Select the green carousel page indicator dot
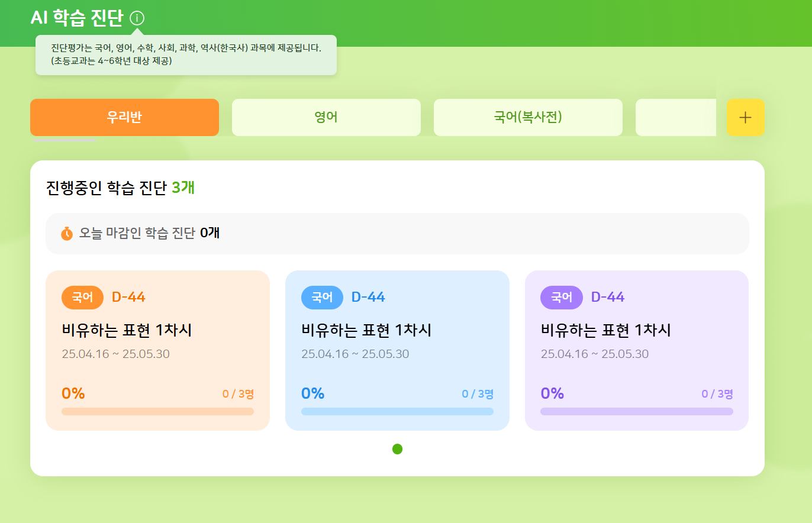Viewport: 812px width, 523px height. tap(397, 449)
